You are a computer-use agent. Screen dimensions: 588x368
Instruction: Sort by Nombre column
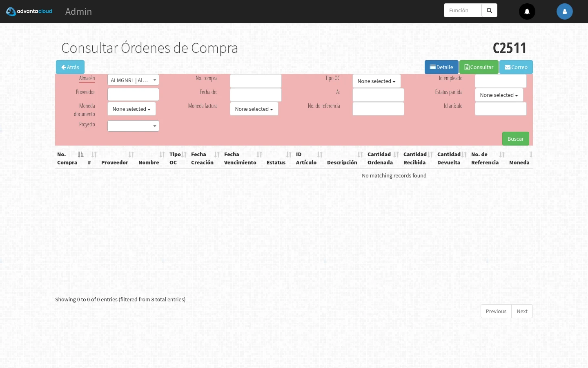(x=152, y=158)
